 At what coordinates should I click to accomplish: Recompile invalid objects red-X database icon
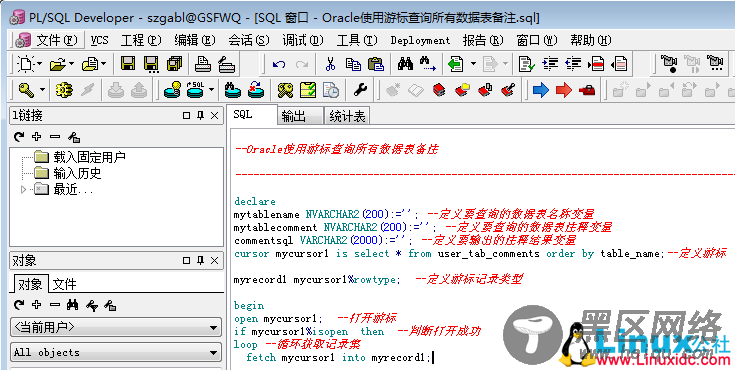pos(256,89)
